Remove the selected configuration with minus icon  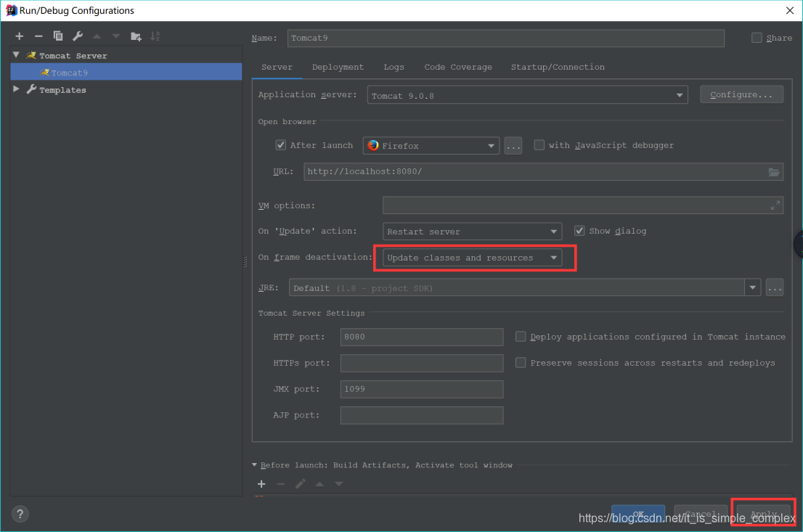(38, 36)
